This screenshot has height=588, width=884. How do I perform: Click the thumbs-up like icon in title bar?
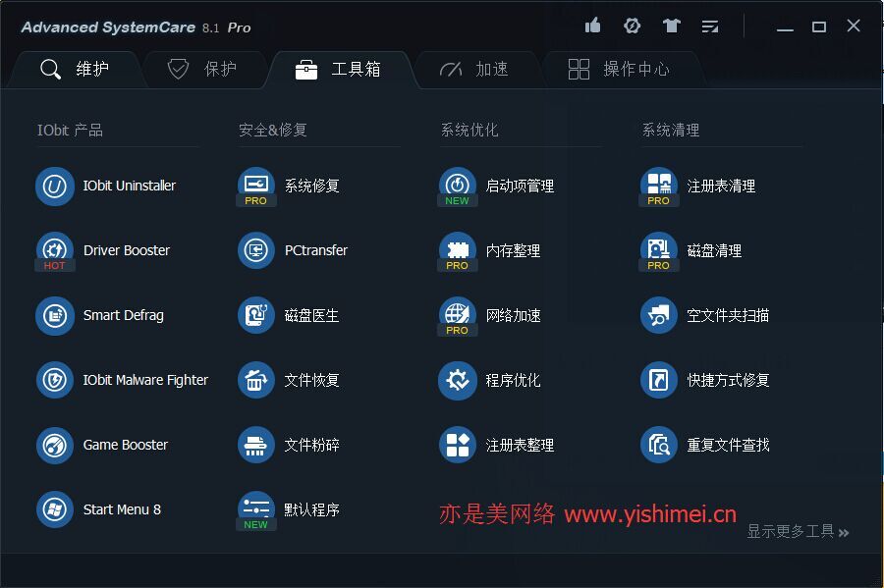(x=592, y=26)
